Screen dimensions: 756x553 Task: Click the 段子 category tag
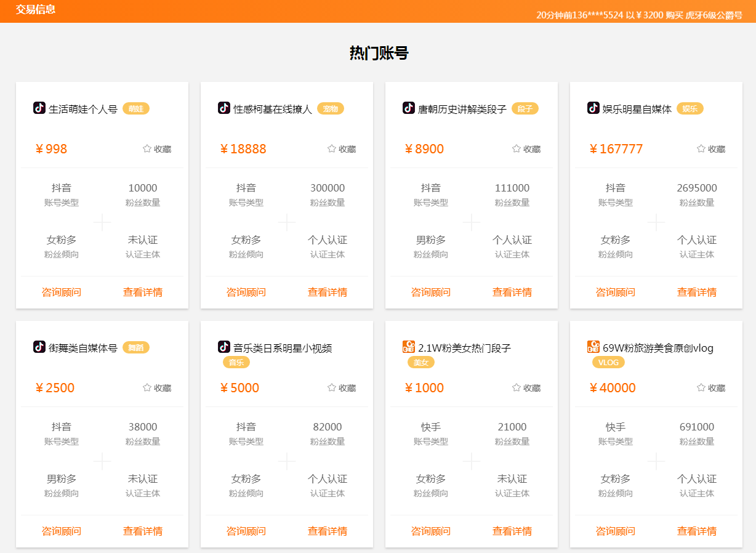[x=525, y=109]
